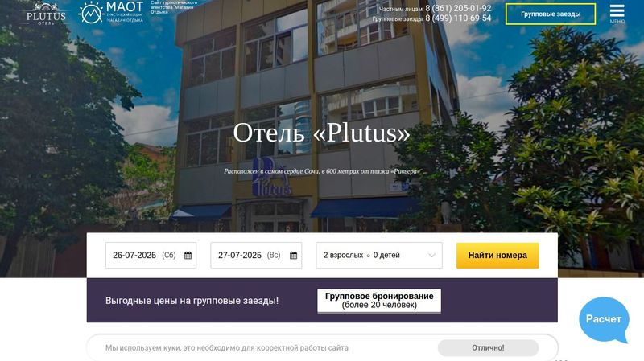Viewport: 644px width, 361px height.
Task: Open Групповое бронирование (более 20 человек)
Action: 379,301
